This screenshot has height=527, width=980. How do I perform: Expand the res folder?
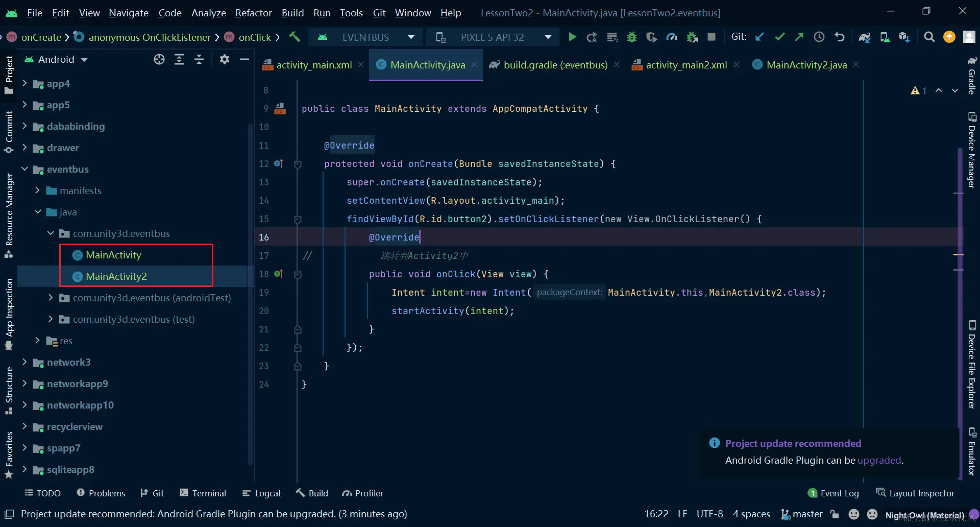(x=37, y=341)
